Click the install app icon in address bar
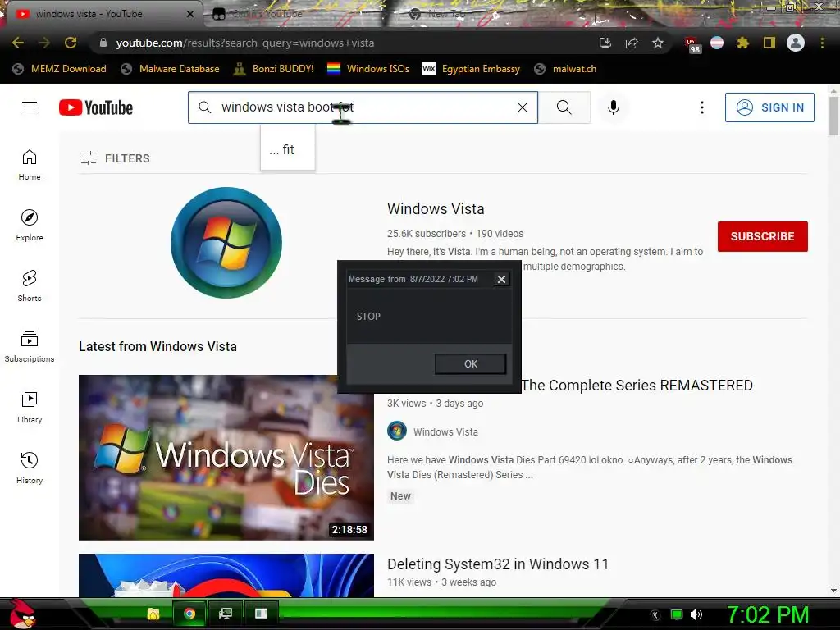Image resolution: width=840 pixels, height=630 pixels. pyautogui.click(x=605, y=43)
